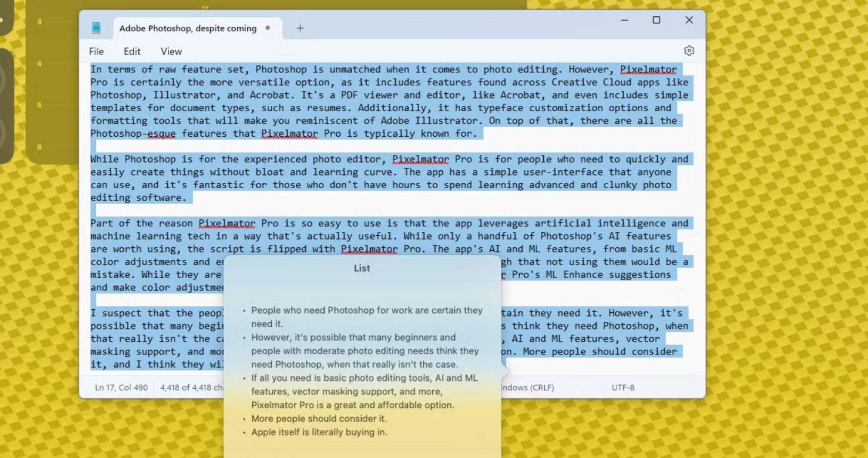Open the File menu
Viewport: 868px width, 458px height.
(x=96, y=52)
